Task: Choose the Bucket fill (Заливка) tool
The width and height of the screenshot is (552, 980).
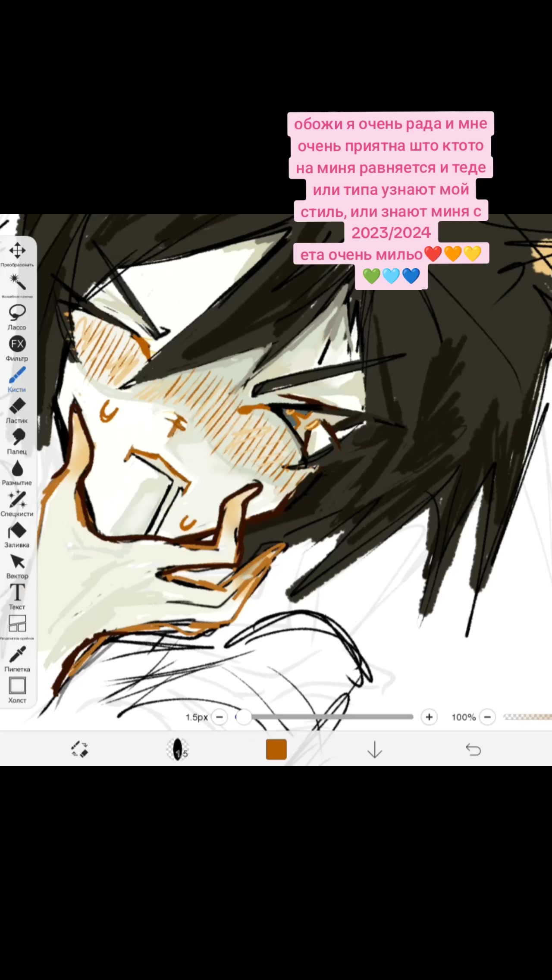Action: click(17, 534)
